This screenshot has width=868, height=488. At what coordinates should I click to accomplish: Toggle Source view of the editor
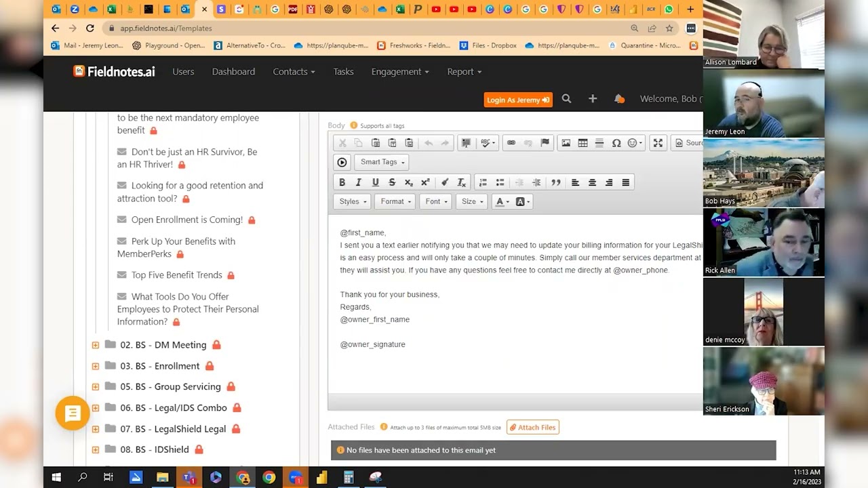click(x=688, y=143)
